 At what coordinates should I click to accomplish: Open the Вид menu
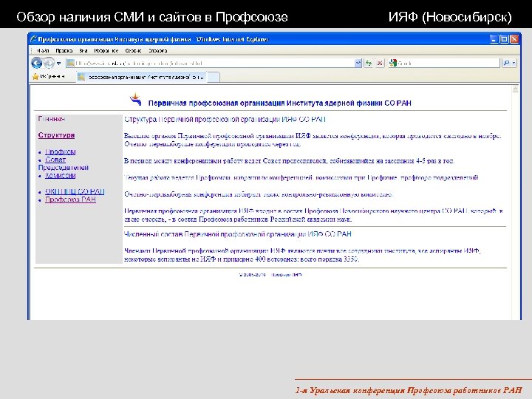83,50
